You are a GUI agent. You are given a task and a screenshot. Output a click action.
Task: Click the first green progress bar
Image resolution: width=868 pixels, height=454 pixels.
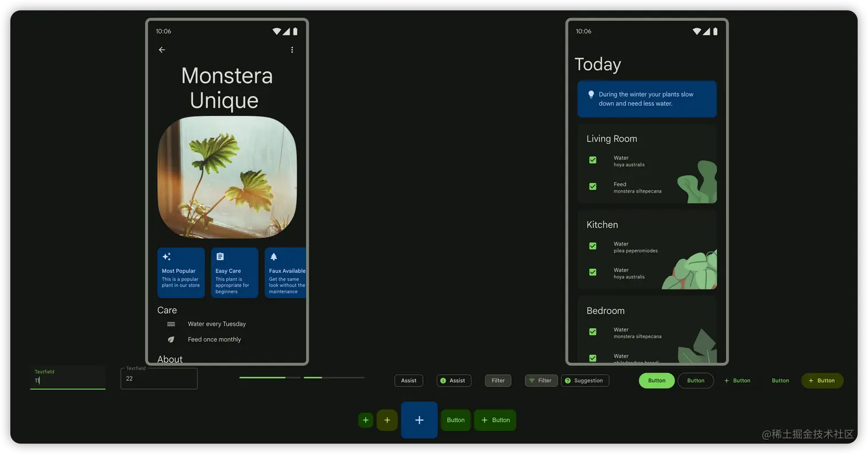coord(270,378)
